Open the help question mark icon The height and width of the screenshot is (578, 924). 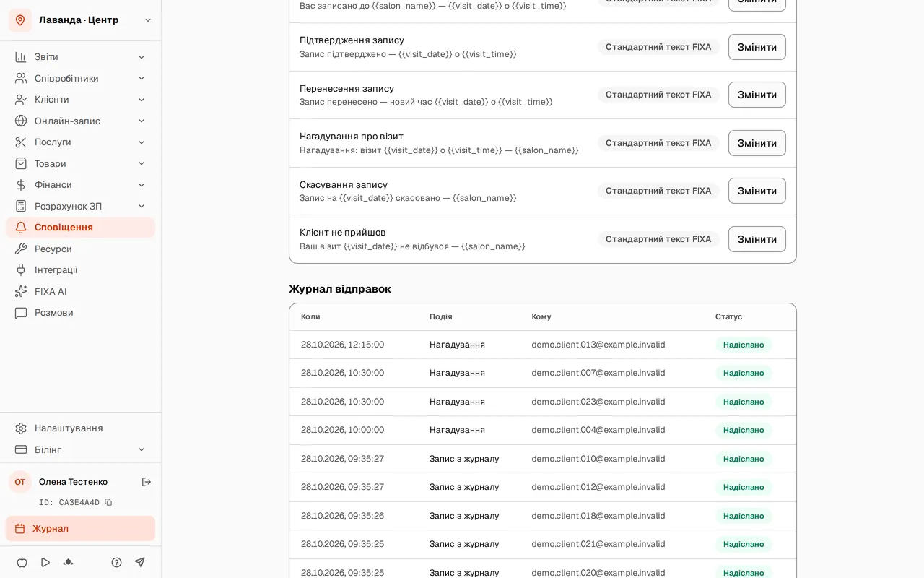(x=116, y=562)
